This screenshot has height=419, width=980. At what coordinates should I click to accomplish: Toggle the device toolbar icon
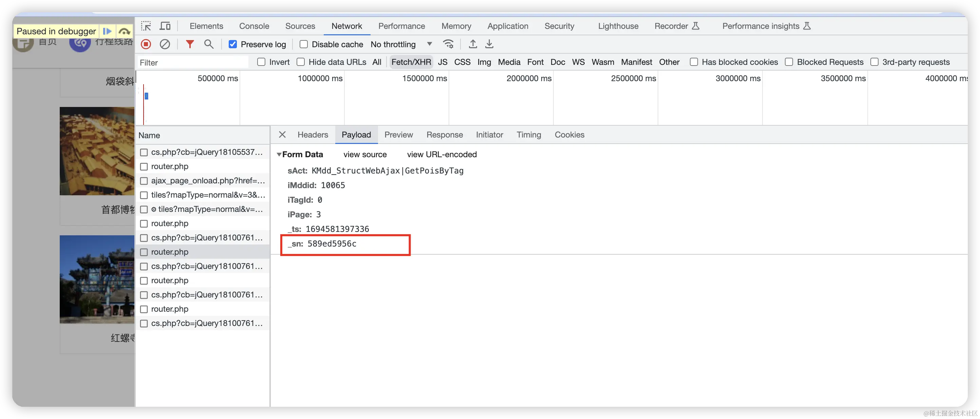165,26
